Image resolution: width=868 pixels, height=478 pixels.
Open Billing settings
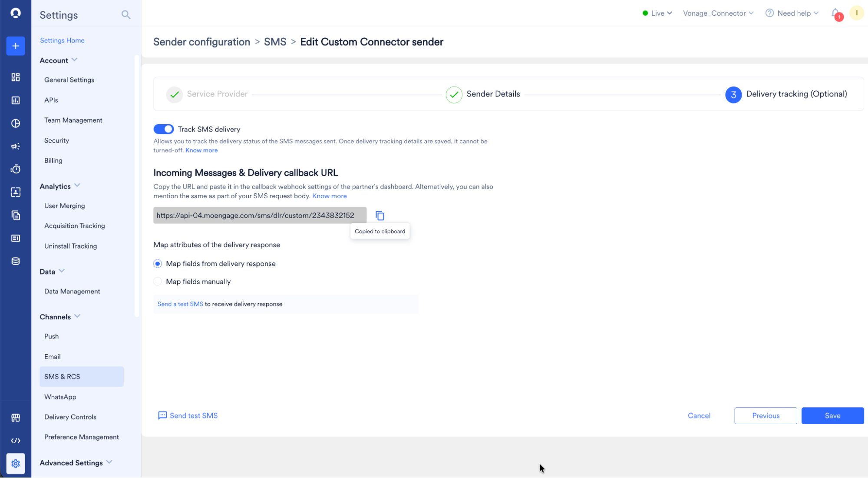(x=53, y=161)
